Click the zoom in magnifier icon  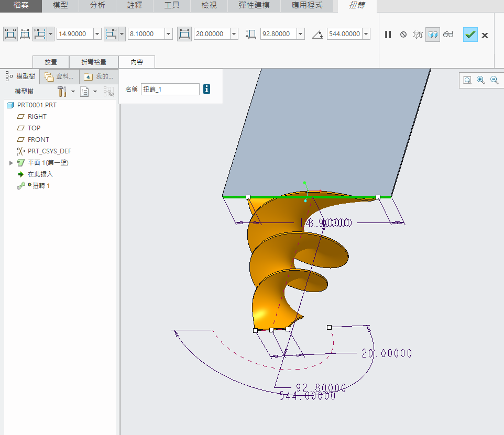pyautogui.click(x=480, y=80)
